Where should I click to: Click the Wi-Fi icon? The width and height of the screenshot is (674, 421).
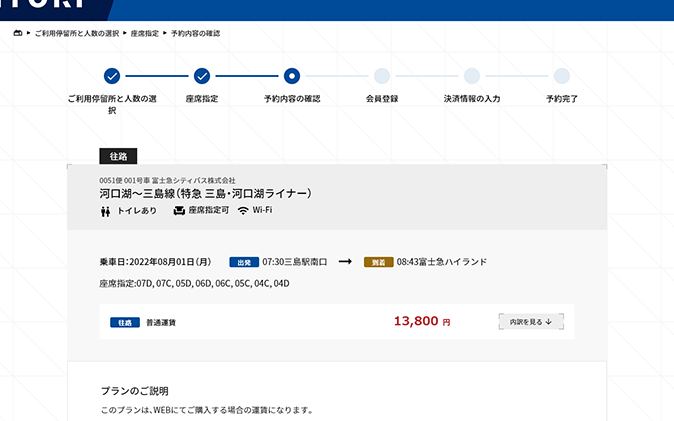(x=243, y=210)
